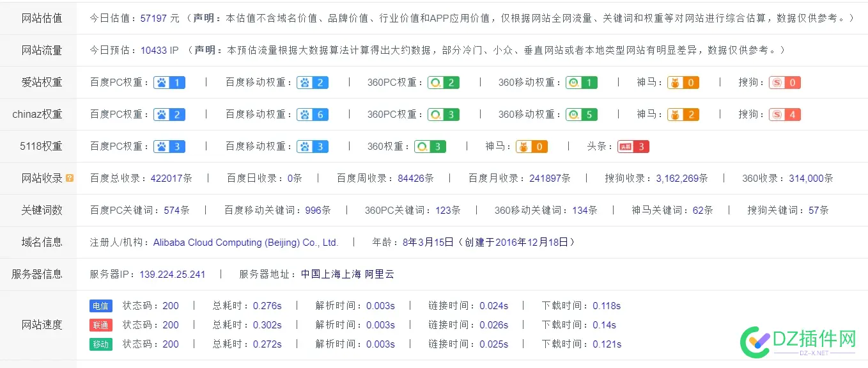The width and height of the screenshot is (868, 368).
Task: Open Shenma keyword count 62
Action: point(698,210)
